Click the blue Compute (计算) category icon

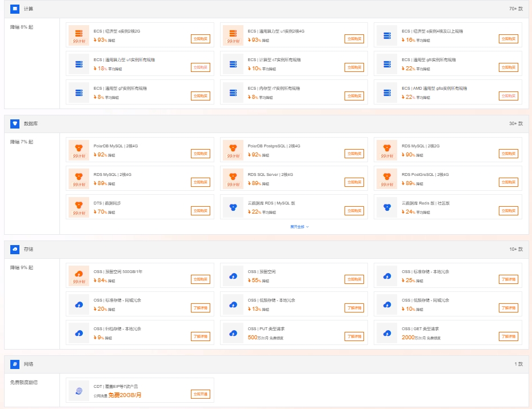[15, 9]
